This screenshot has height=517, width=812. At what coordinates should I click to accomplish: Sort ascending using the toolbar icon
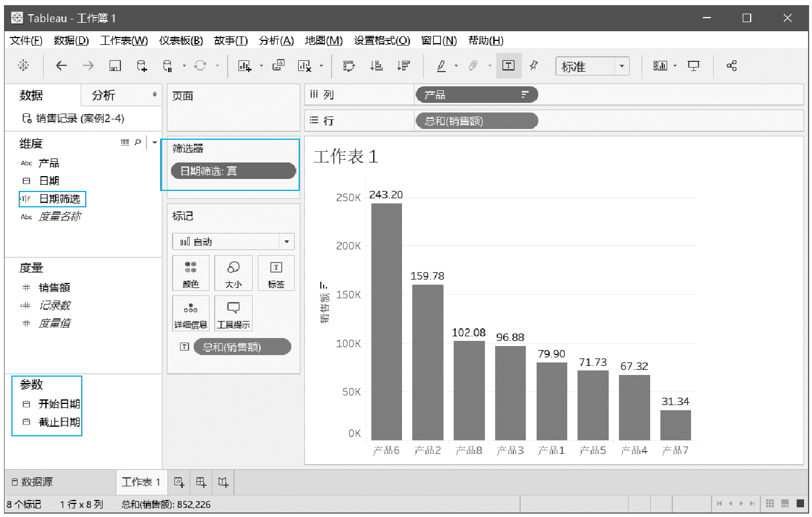point(376,66)
